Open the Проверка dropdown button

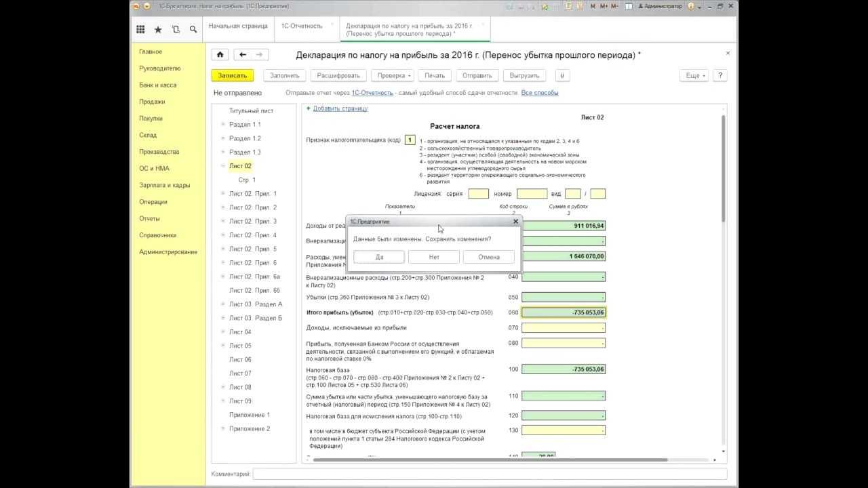click(x=393, y=75)
